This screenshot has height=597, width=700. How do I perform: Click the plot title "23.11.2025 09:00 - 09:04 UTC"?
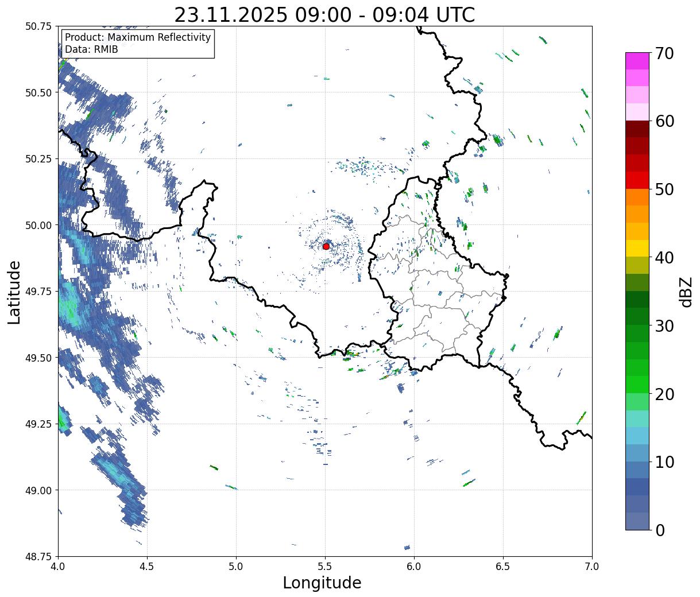point(324,15)
